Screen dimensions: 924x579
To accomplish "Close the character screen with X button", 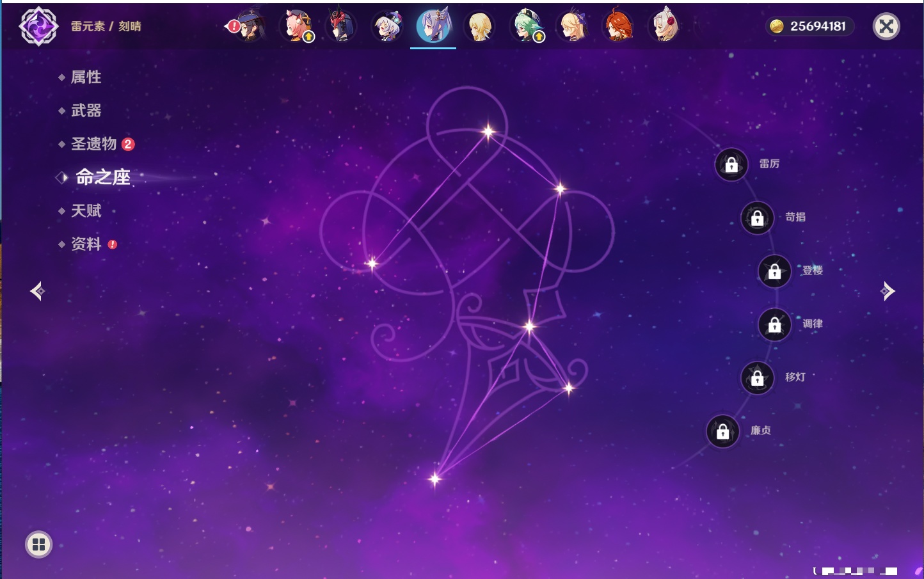I will 886,26.
